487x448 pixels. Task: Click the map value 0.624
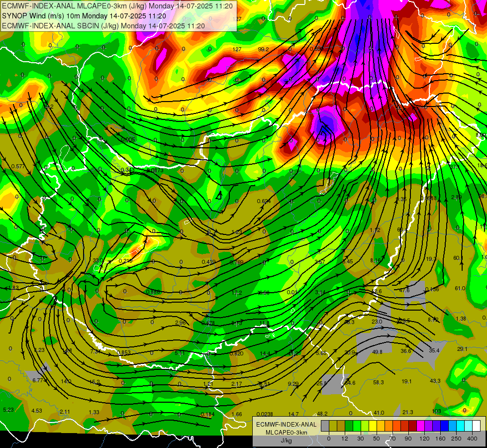point(264,201)
